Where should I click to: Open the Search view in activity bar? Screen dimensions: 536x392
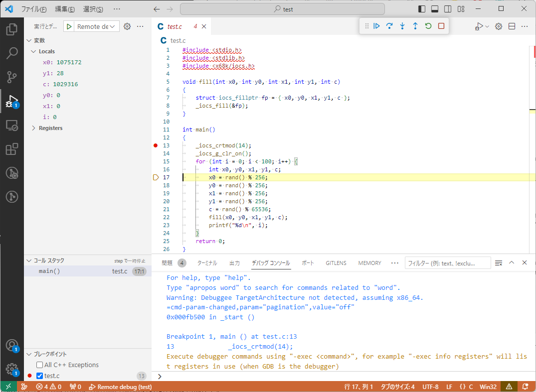[12, 53]
